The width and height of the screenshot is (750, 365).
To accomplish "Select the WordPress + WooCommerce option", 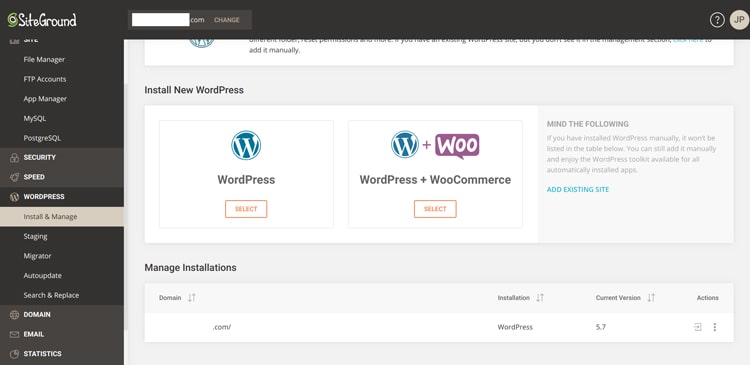I will [435, 209].
